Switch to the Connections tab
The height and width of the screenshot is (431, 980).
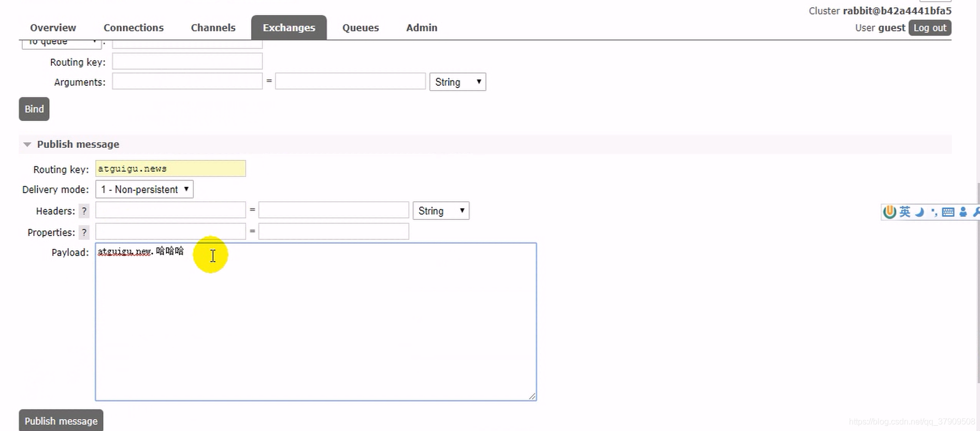click(x=134, y=27)
